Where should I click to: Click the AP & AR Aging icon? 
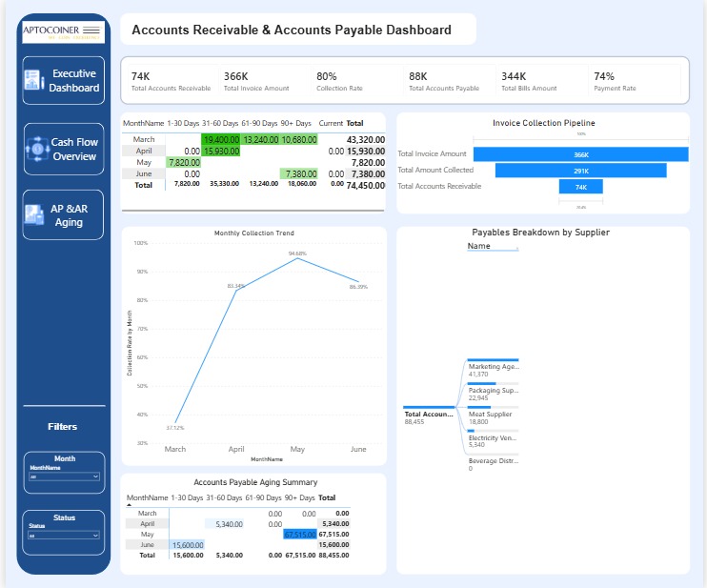click(33, 214)
